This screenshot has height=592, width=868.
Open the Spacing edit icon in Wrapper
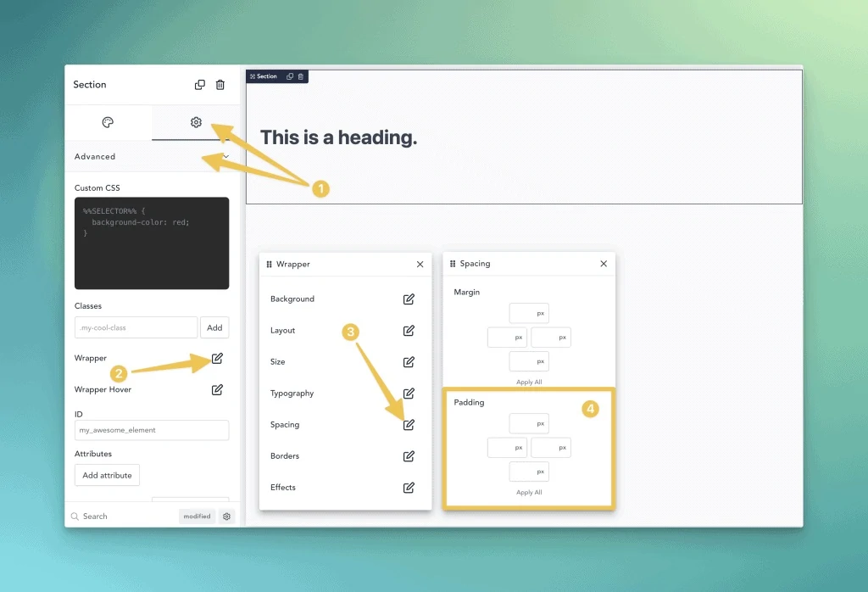409,425
